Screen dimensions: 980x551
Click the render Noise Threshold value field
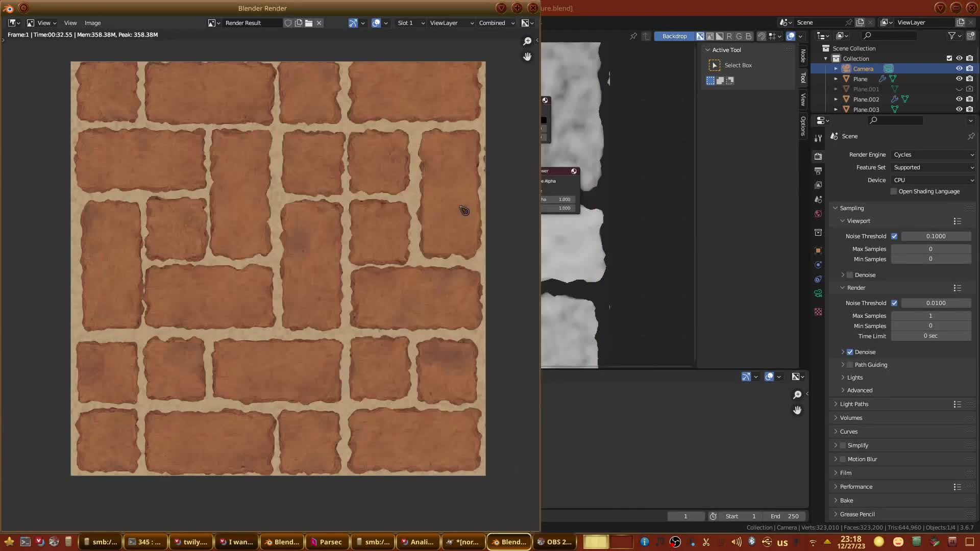point(936,303)
